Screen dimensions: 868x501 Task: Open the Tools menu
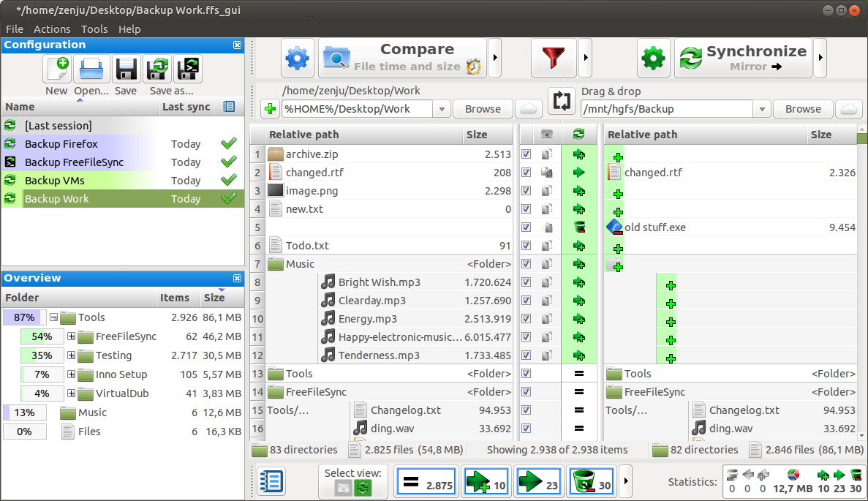[94, 29]
